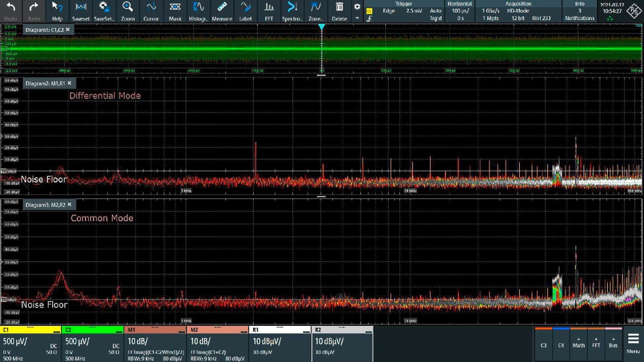Close the Diagram1: C1,C2 tab
644x362 pixels.
click(x=68, y=30)
